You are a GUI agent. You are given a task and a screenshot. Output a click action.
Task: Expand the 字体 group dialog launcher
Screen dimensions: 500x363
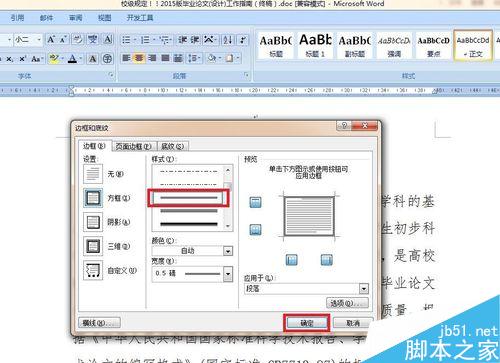[x=111, y=75]
